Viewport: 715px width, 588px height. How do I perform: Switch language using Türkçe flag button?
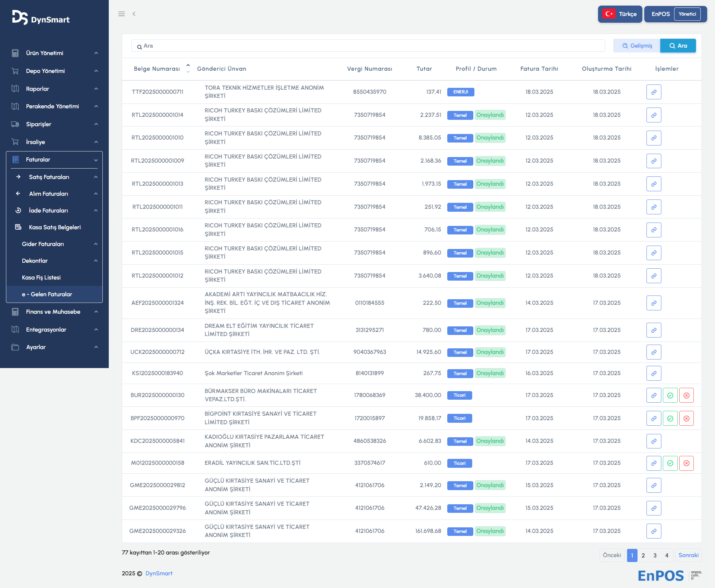click(620, 14)
